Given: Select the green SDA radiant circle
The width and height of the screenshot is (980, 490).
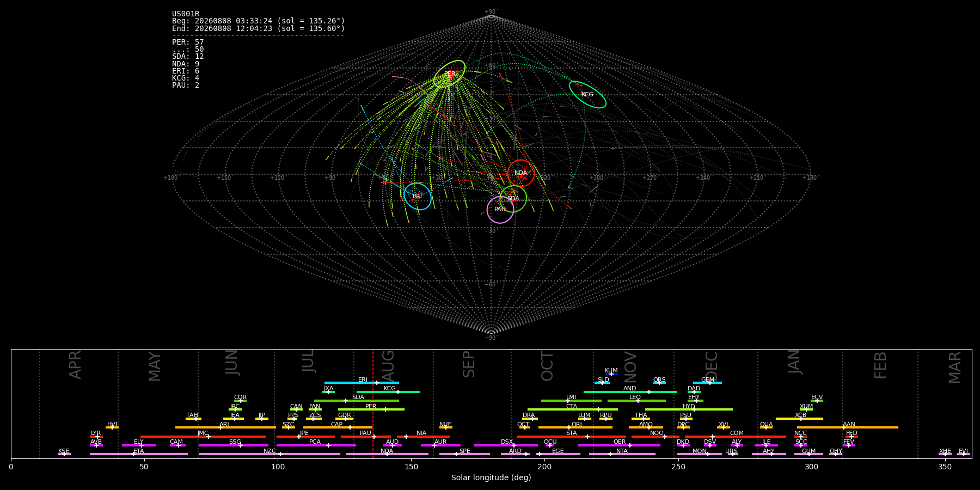Looking at the screenshot, I should click(x=513, y=199).
